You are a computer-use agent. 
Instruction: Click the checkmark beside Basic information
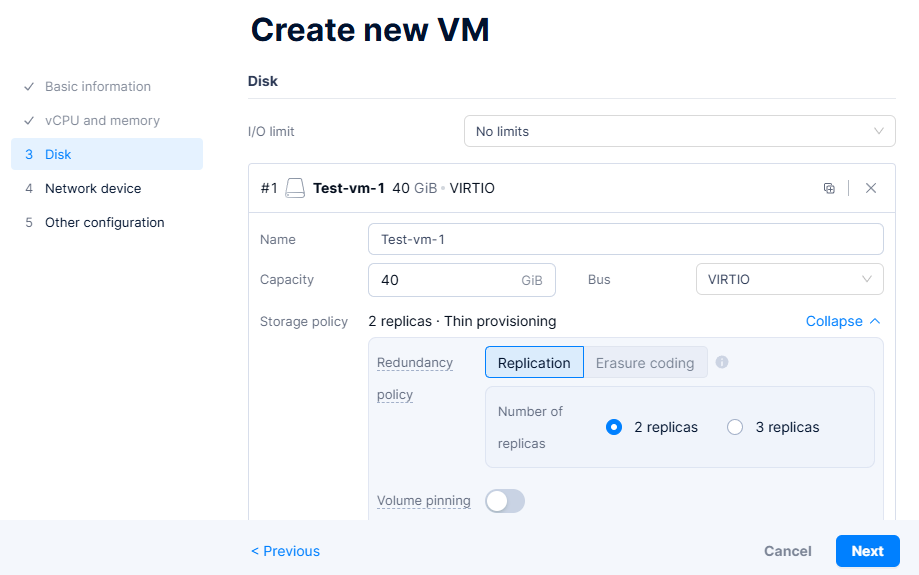pyautogui.click(x=30, y=87)
